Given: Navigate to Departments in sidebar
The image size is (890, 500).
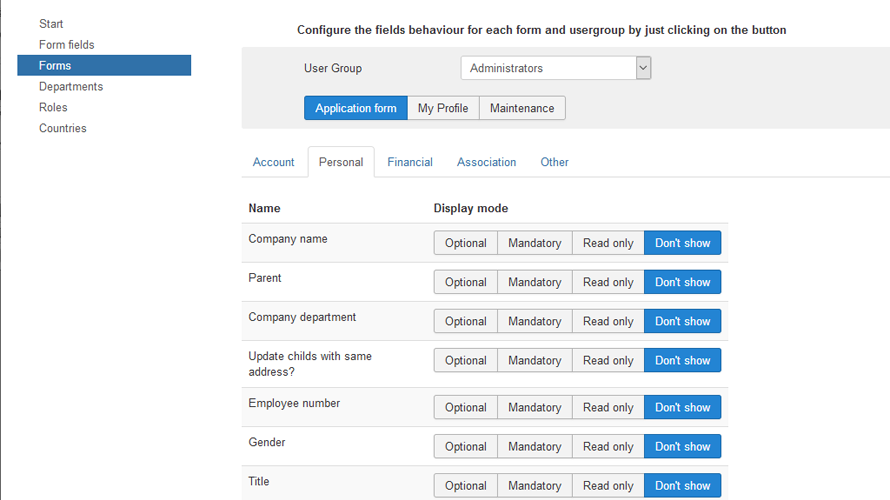Looking at the screenshot, I should click(71, 87).
